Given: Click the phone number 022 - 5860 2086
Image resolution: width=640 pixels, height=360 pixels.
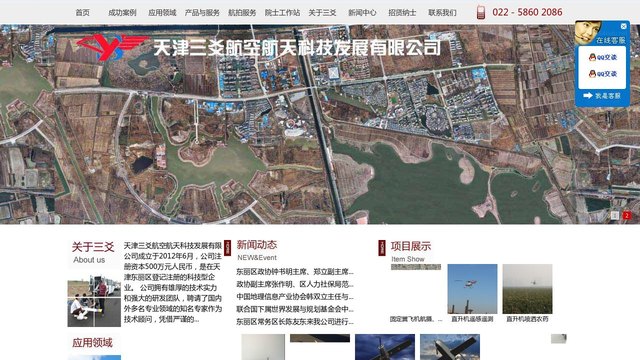Looking at the screenshot, I should click(527, 12).
